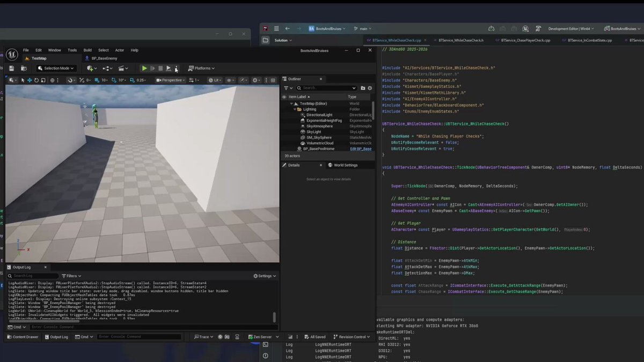Click the Output Log search field

pos(32,276)
